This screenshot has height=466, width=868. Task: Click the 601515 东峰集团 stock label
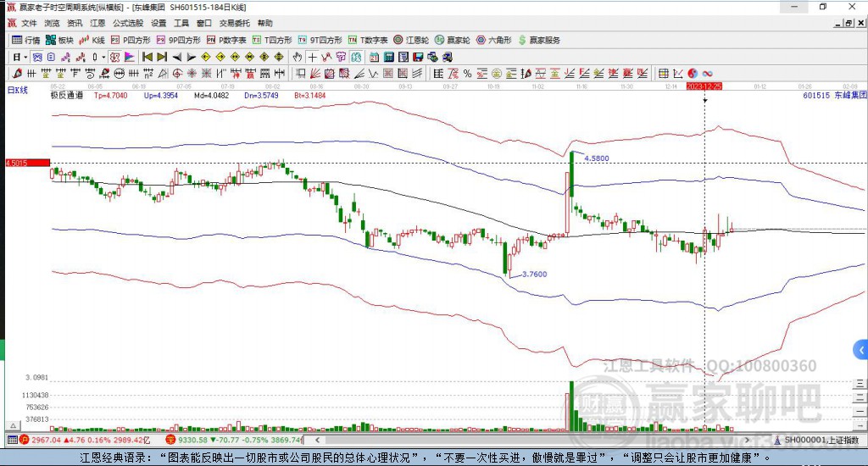pyautogui.click(x=835, y=95)
